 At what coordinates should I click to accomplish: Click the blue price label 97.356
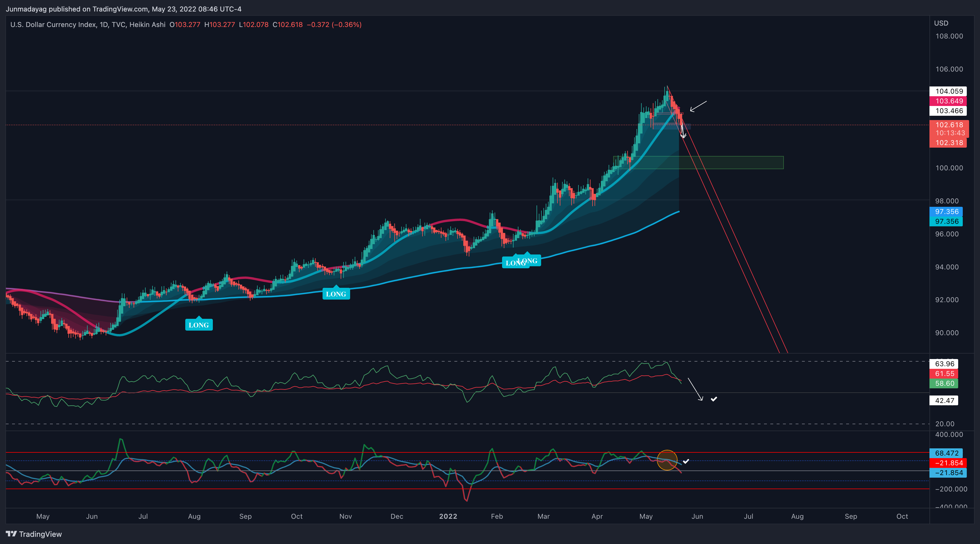946,211
